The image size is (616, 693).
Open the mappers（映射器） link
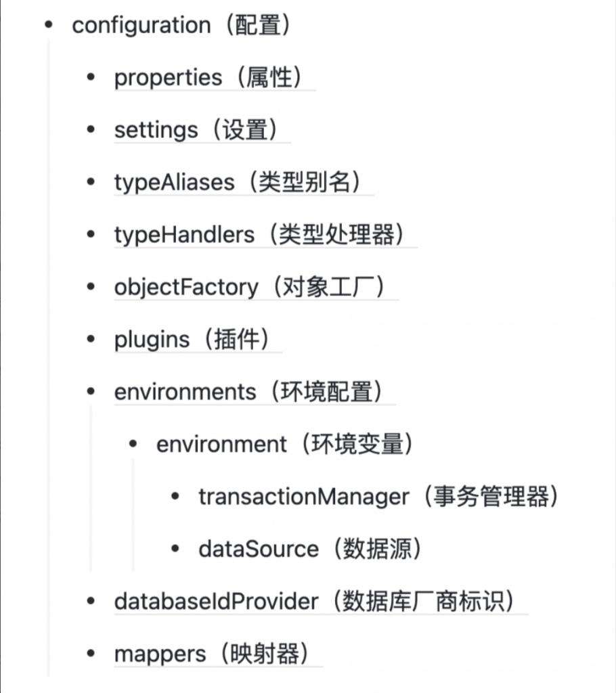(x=217, y=654)
